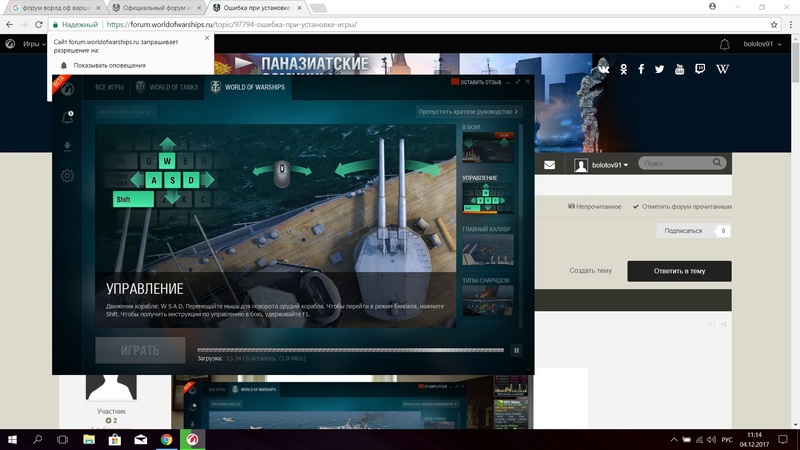The image size is (800, 450).
Task: Open Windows Start menu
Action: pyautogui.click(x=12, y=439)
